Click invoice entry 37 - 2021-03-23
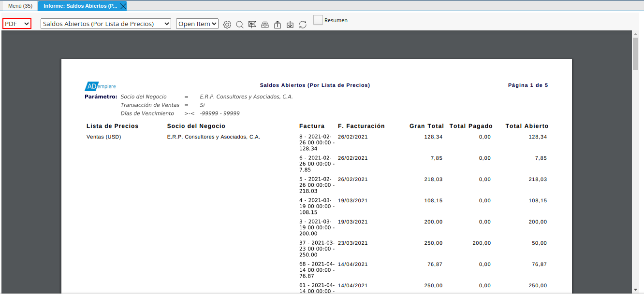 coord(317,249)
